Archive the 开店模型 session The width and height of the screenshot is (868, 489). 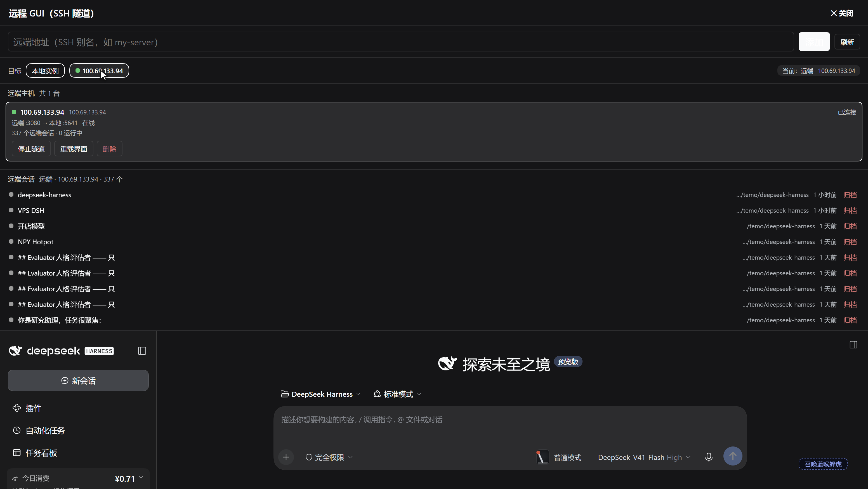850,226
